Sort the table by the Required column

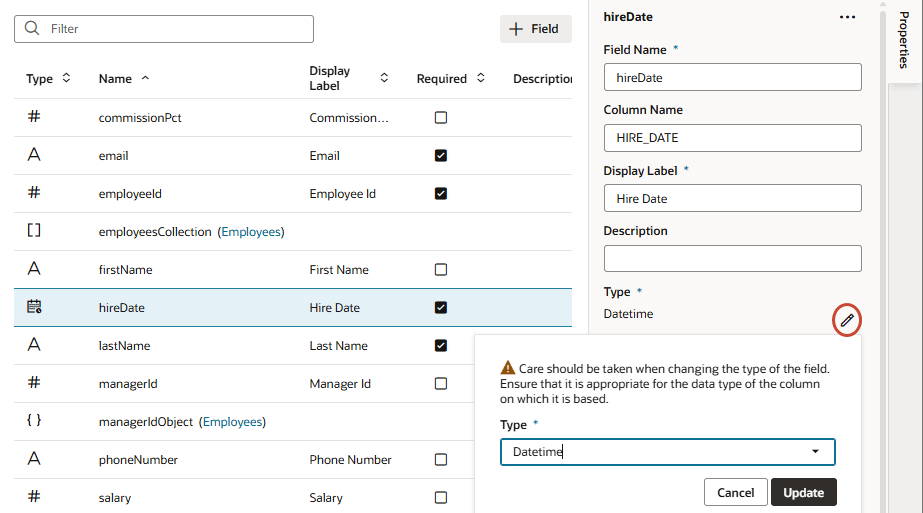click(x=480, y=78)
